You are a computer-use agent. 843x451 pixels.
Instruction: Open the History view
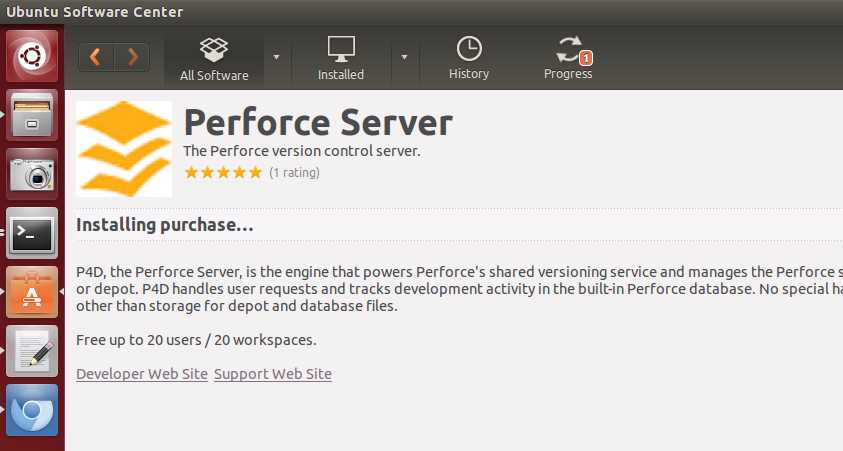[469, 59]
